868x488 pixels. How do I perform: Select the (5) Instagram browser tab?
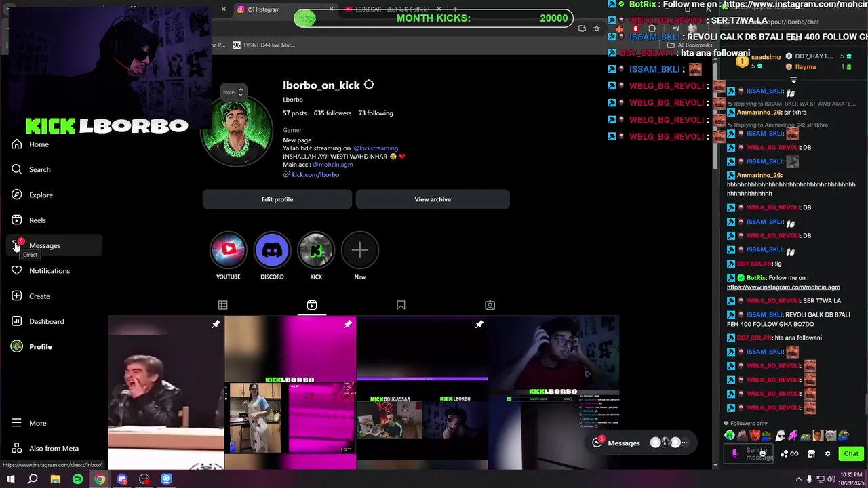click(x=285, y=9)
